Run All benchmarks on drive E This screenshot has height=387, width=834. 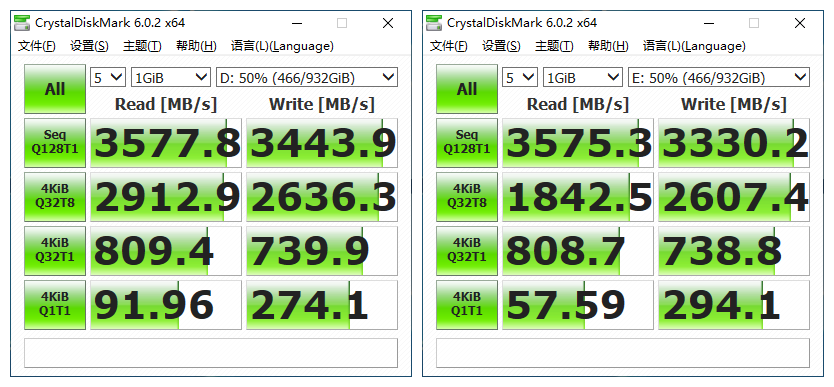(467, 89)
